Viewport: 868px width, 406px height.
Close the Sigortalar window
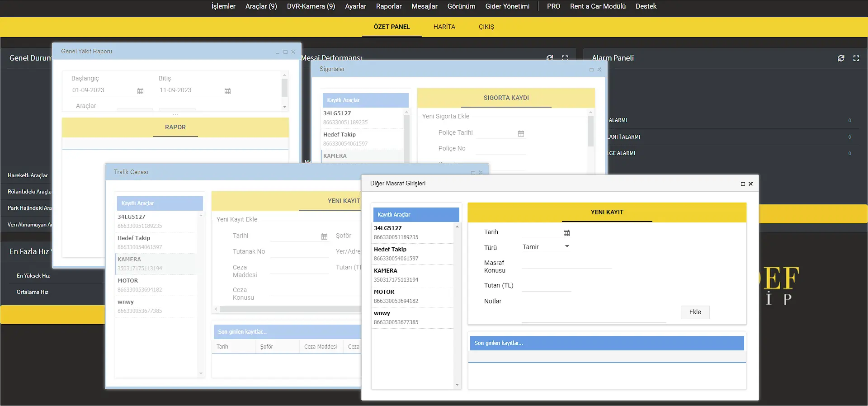pyautogui.click(x=599, y=70)
